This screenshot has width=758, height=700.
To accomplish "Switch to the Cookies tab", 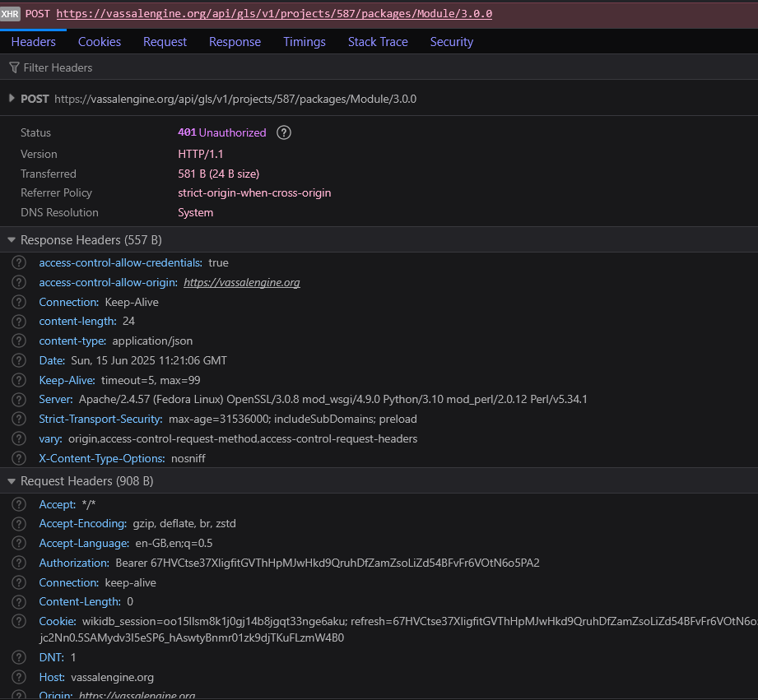I will click(100, 42).
